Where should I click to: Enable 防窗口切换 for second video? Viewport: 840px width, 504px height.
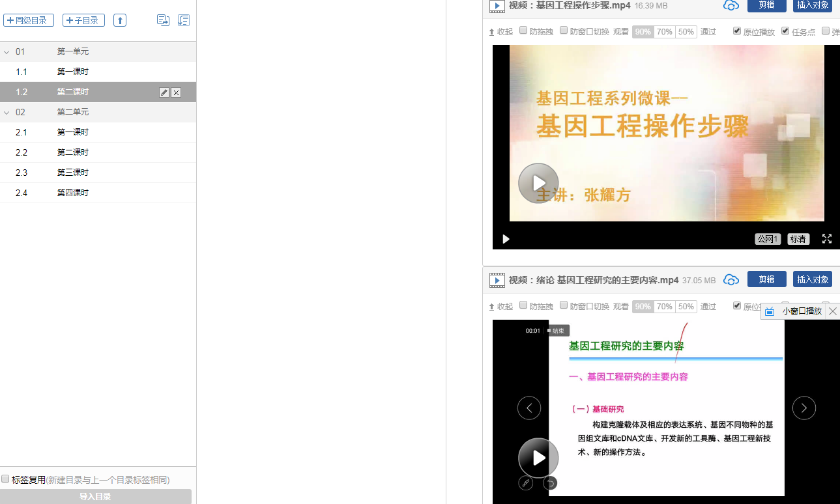[x=564, y=305]
